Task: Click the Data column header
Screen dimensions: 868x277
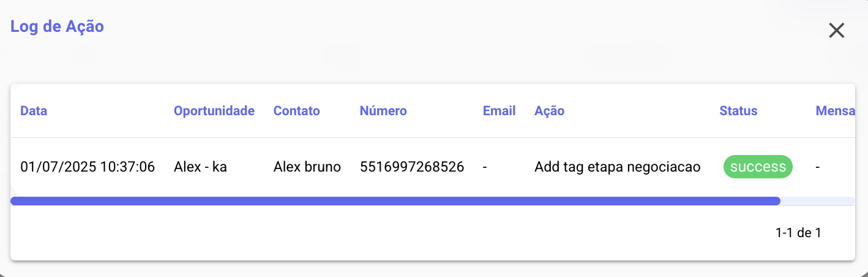Action: 34,111
